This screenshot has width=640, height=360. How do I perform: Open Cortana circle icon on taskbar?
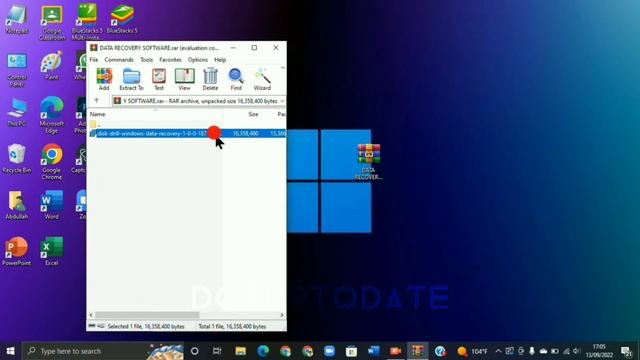[x=195, y=351]
